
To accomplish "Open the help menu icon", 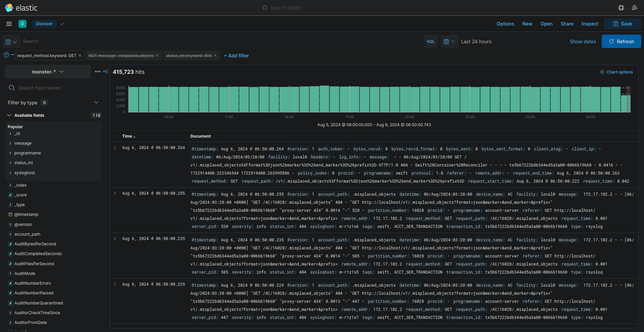I will coord(621,8).
